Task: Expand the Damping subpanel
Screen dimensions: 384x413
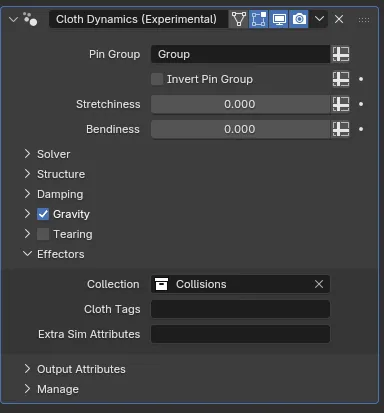Action: pos(27,194)
